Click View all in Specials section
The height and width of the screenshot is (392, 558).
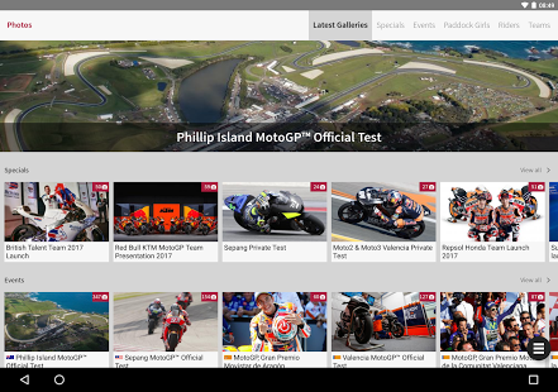(x=531, y=170)
